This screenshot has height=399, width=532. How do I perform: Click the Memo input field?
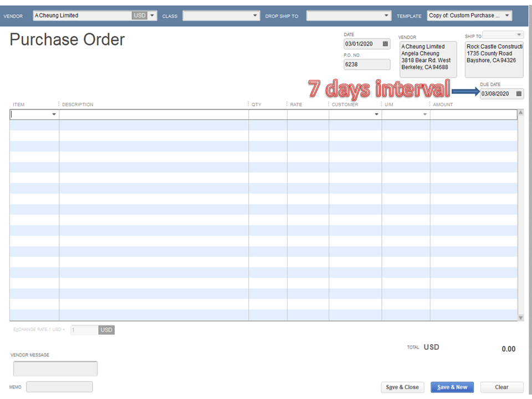59,387
